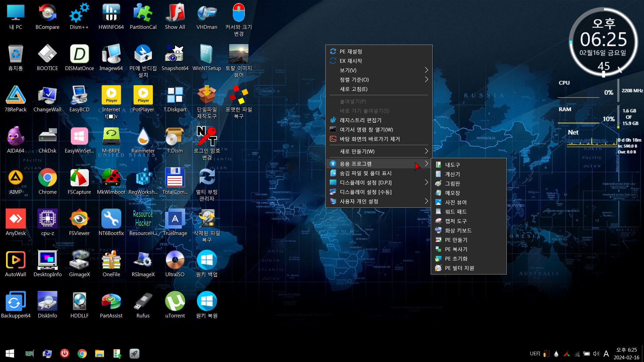Click the Chrome desktop icon
Viewport: 644px width, 362px height.
click(47, 182)
